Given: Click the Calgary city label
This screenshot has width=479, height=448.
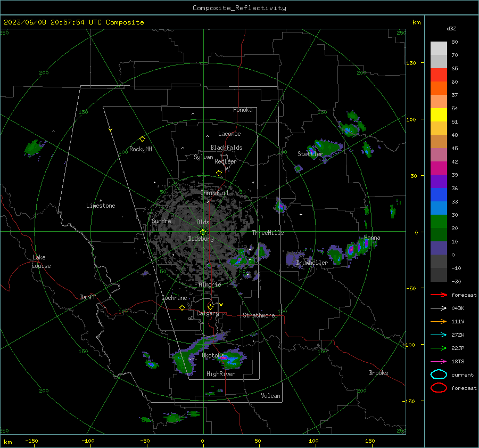Looking at the screenshot, I should click(x=208, y=313).
